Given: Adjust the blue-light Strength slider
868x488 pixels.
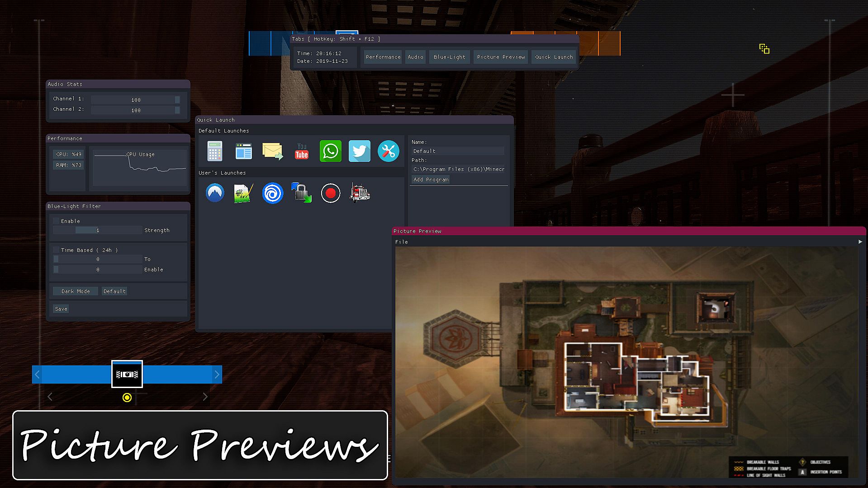Looking at the screenshot, I should coord(98,230).
